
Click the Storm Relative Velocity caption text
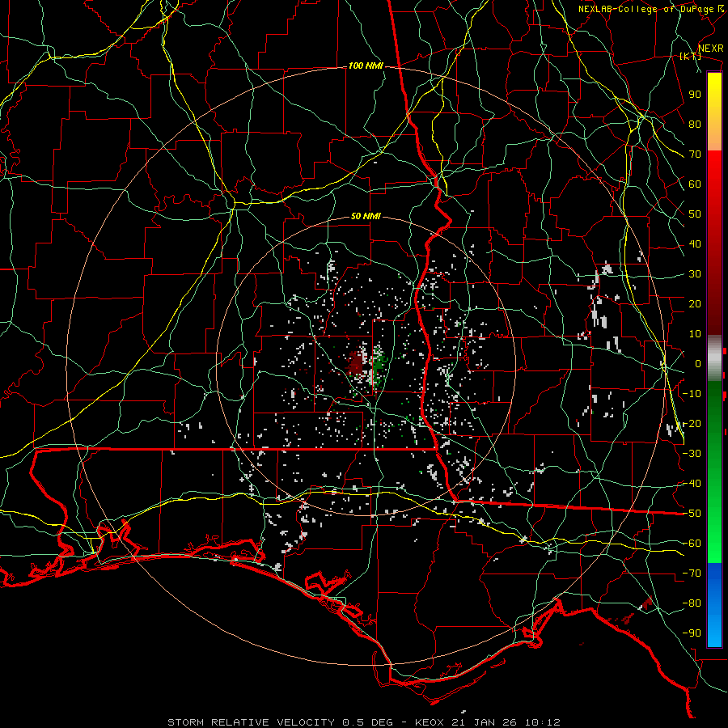363,722
